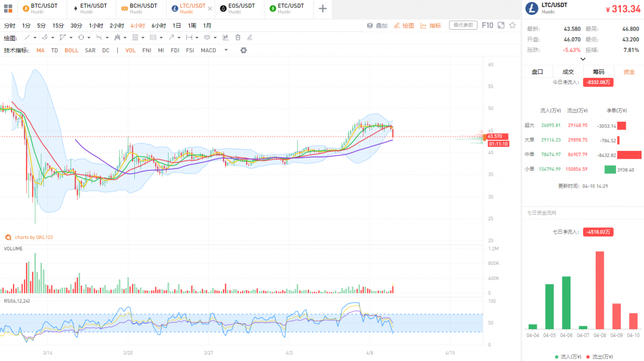Screen dimensions: 644x361
Task: Click the bar chart icon in drawing toolbar
Action: (x=225, y=37)
